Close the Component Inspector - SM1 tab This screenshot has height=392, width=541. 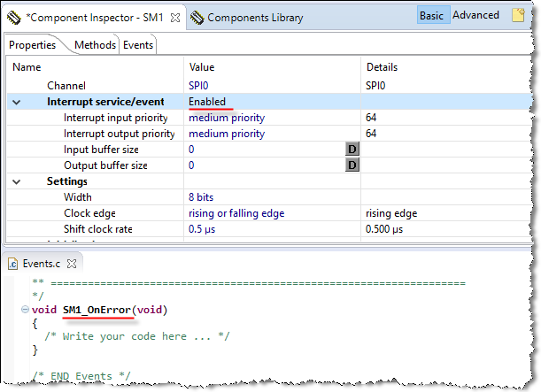(175, 18)
